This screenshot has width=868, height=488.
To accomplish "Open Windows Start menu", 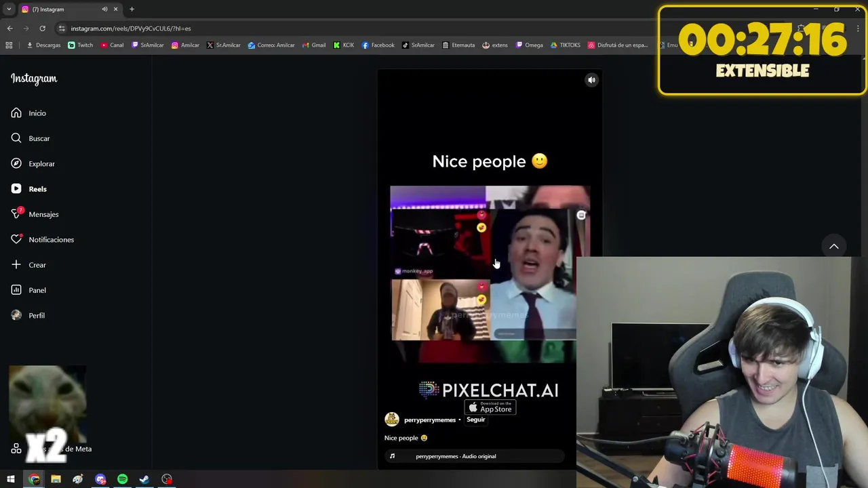I will coord(11,479).
